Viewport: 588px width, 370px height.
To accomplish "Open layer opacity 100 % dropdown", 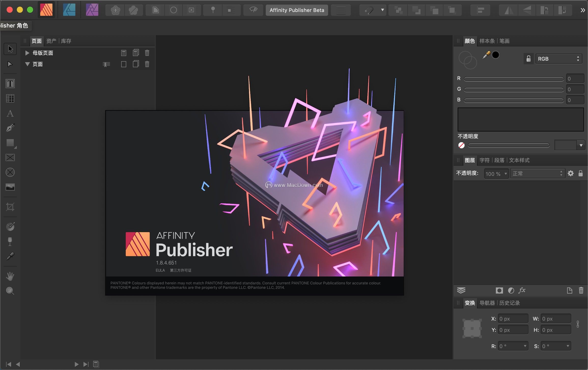I will [x=496, y=174].
